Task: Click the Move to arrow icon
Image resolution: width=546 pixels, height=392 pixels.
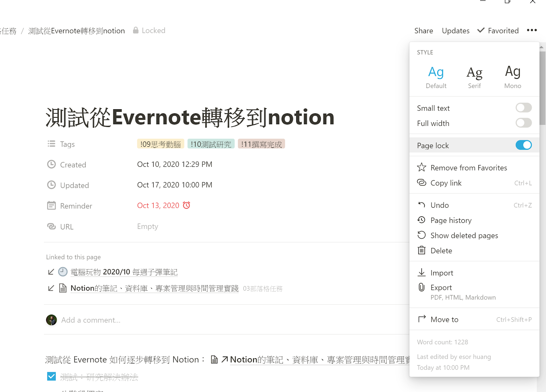Action: (x=422, y=319)
